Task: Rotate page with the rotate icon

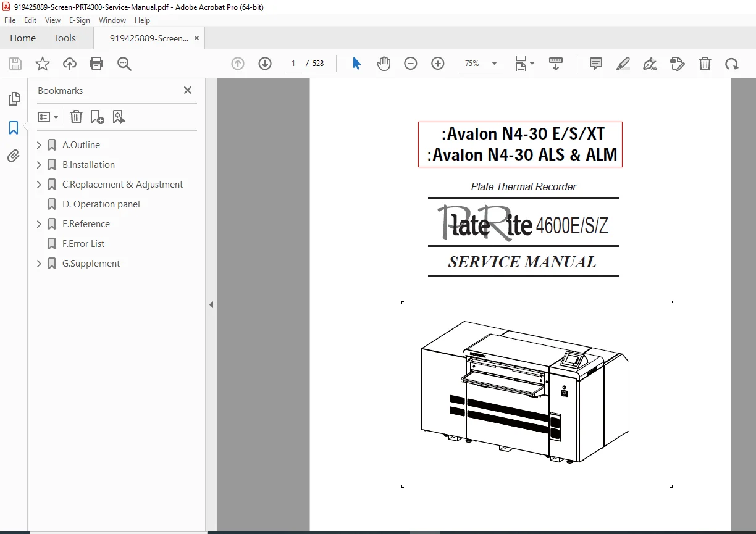Action: pos(732,64)
